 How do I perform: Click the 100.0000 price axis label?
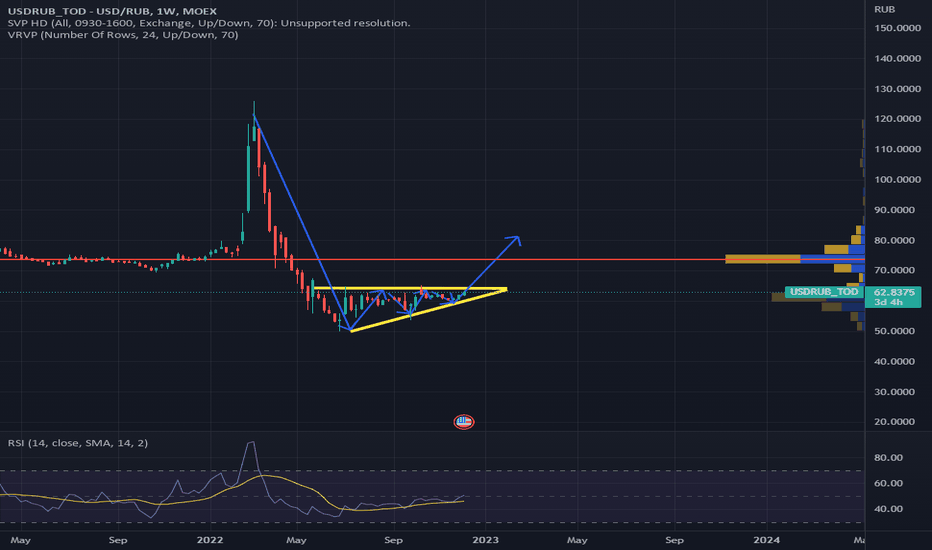(x=898, y=180)
